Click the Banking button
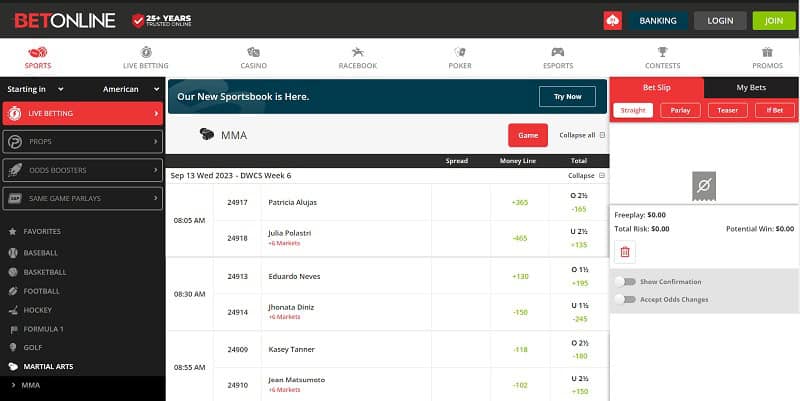 [658, 20]
